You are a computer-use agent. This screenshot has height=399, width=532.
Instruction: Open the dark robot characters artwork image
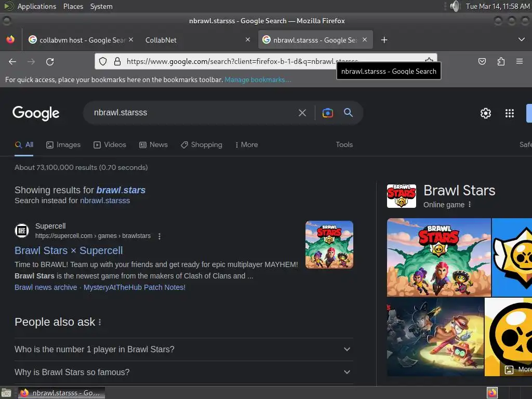point(435,337)
